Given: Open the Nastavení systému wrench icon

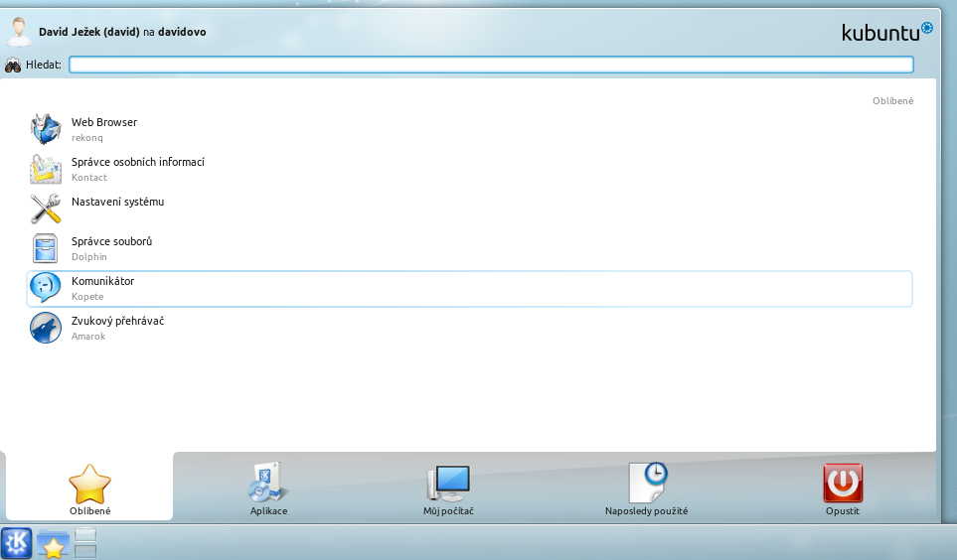Looking at the screenshot, I should point(46,209).
